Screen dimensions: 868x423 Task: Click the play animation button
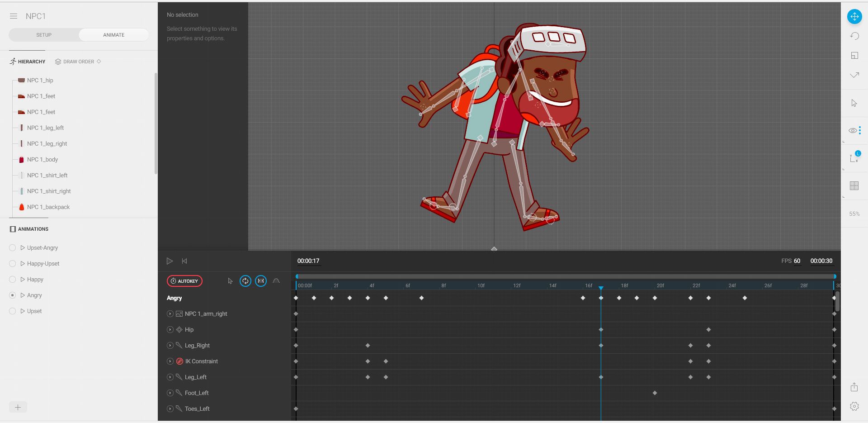(x=170, y=261)
